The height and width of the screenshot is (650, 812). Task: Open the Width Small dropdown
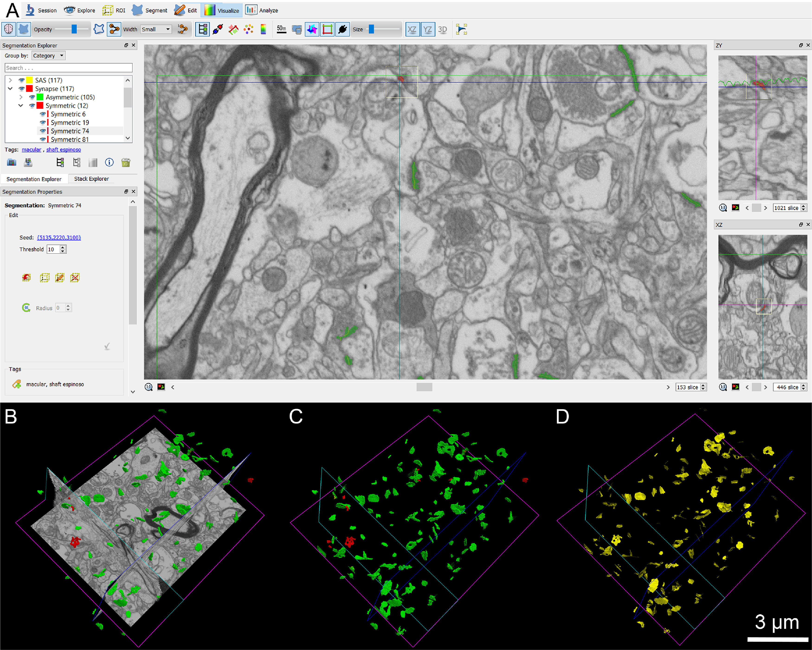(x=156, y=29)
